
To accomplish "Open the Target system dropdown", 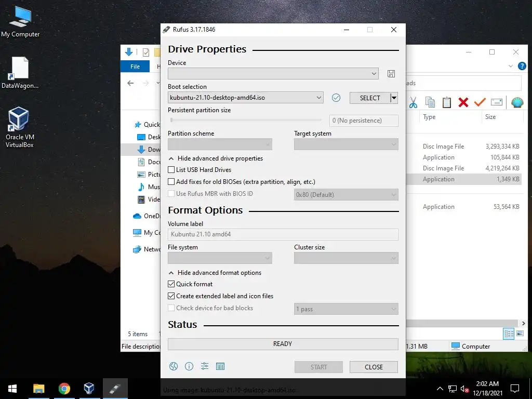I will click(346, 144).
